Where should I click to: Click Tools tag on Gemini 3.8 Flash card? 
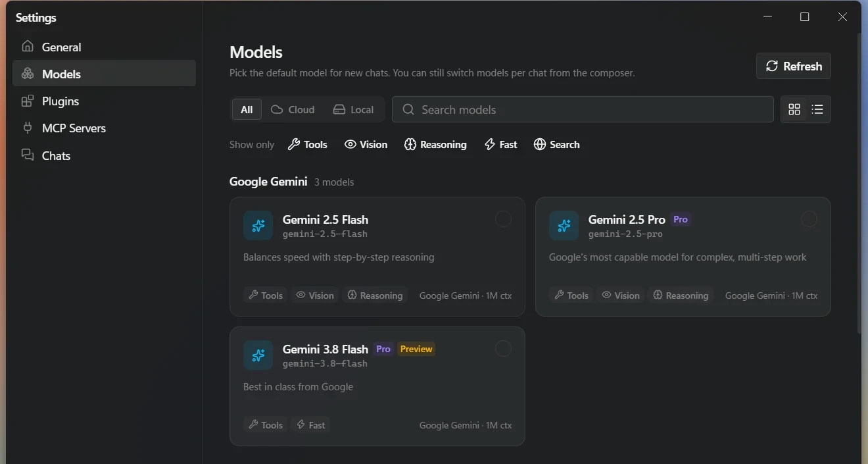(265, 425)
